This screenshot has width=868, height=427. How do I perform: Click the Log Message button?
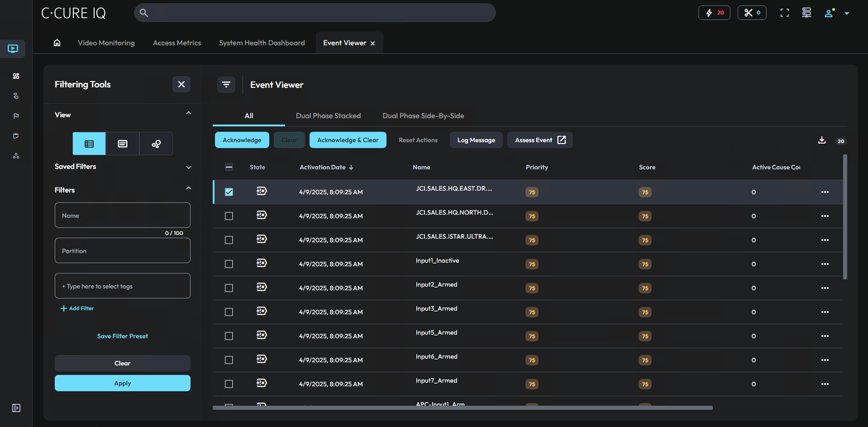[476, 140]
